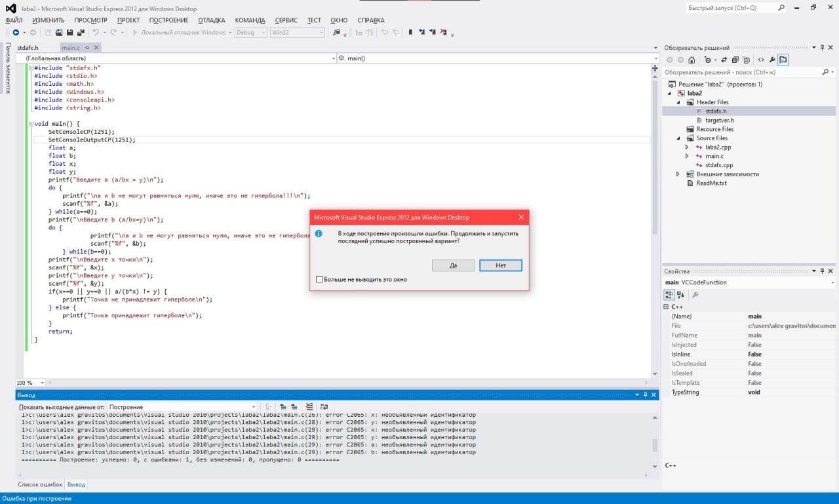Open the ПОСТРОЕНИЕ menu

[168, 20]
